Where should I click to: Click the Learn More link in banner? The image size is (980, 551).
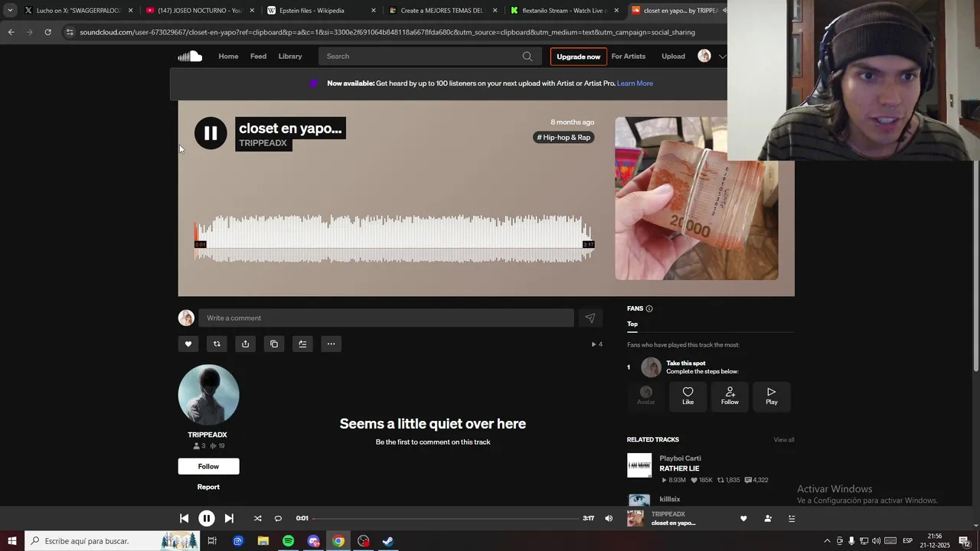[635, 83]
